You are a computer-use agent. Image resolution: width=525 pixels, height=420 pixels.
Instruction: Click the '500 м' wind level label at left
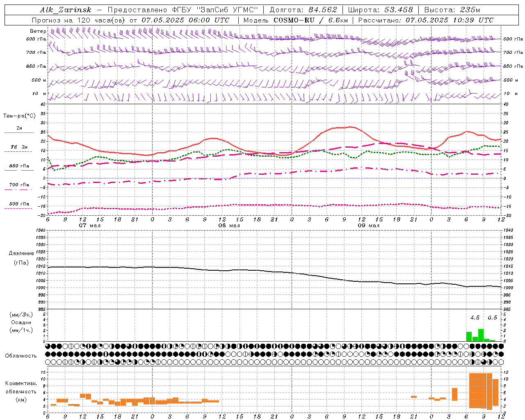point(39,80)
